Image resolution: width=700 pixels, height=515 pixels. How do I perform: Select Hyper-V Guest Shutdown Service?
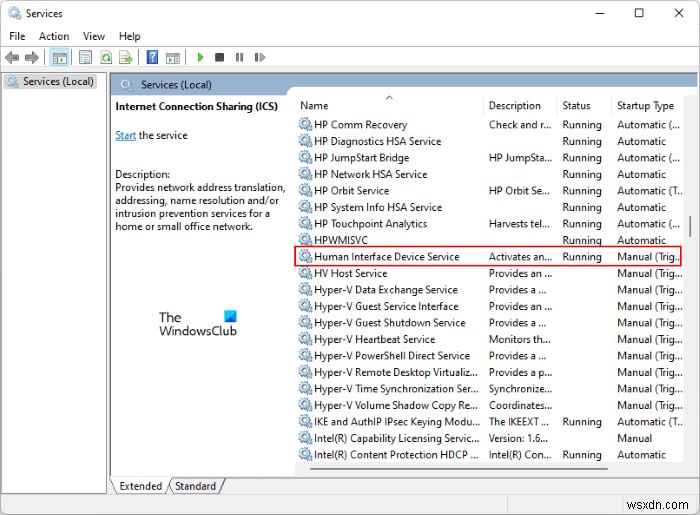click(x=390, y=323)
